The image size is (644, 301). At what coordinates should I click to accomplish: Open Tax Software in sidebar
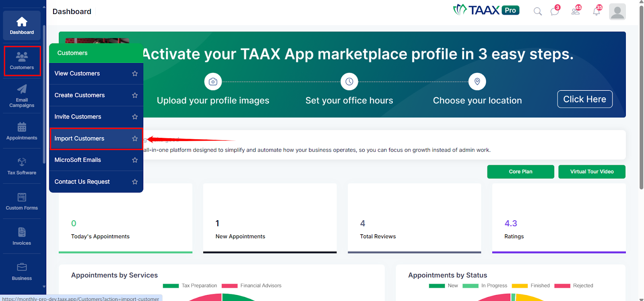[x=22, y=166]
